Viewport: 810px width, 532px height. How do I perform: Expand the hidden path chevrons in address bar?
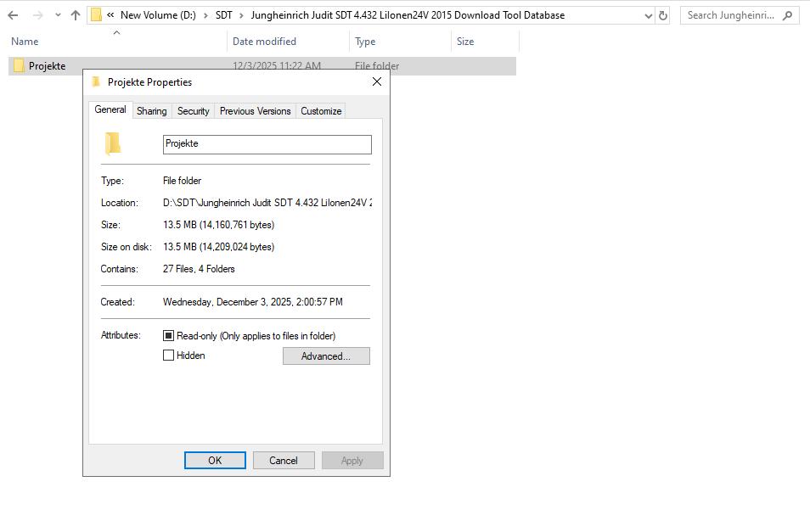[110, 15]
